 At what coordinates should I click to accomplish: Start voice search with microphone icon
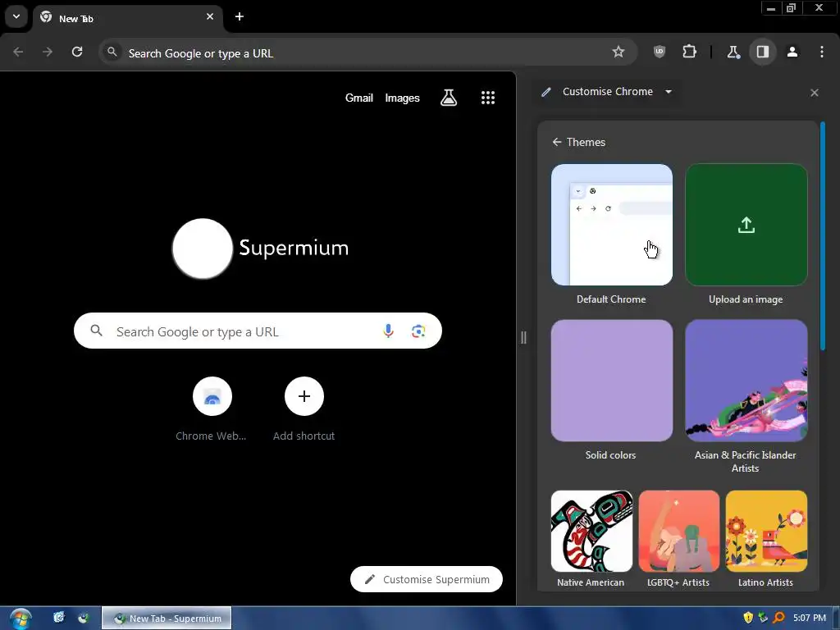(388, 331)
